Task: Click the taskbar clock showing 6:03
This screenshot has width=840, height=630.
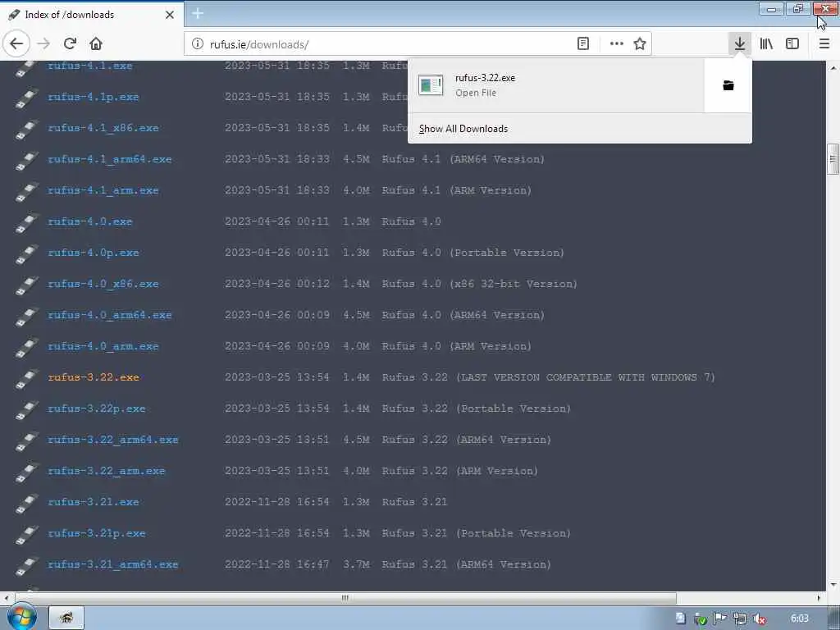Action: (x=799, y=619)
